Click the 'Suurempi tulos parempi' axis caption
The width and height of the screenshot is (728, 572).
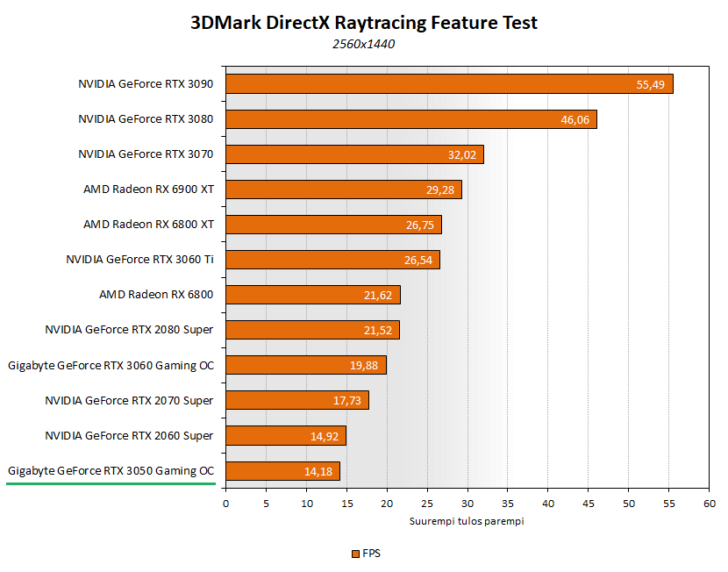pos(467,521)
